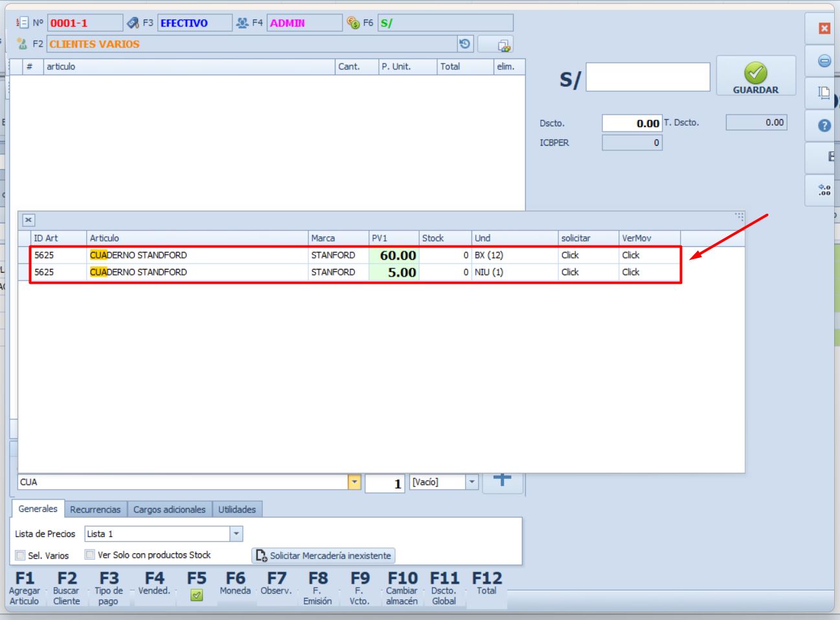
Task: Click F3 Tipo de pago shortcut
Action: click(x=109, y=588)
